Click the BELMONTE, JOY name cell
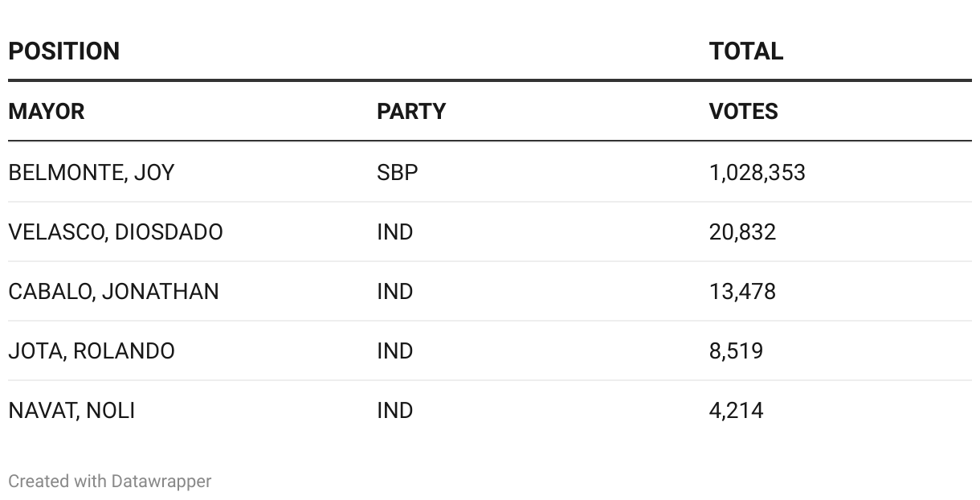980x500 pixels. pos(92,173)
